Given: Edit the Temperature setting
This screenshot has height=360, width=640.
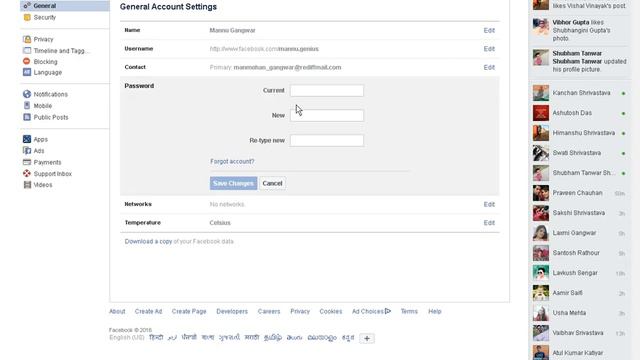Looking at the screenshot, I should (x=489, y=222).
